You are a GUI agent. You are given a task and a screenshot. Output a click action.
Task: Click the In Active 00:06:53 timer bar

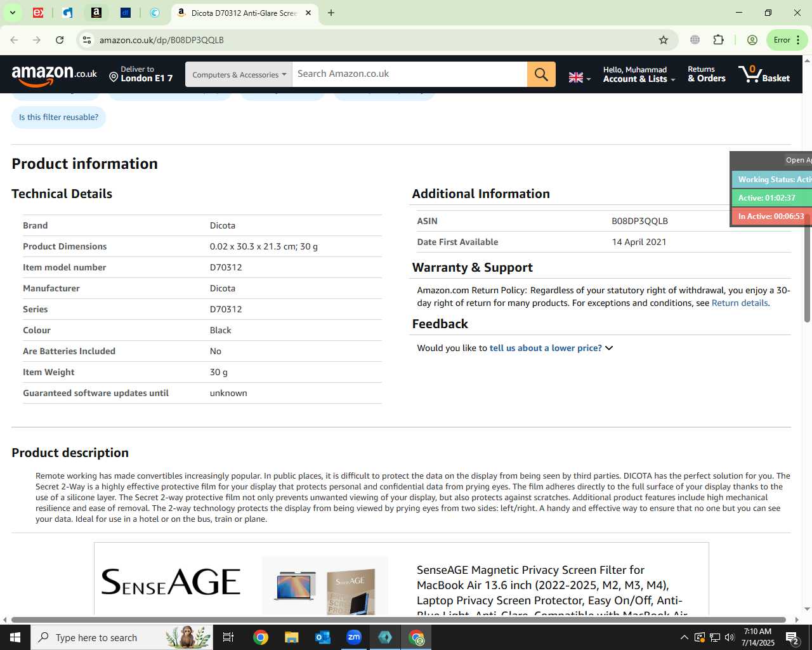772,216
